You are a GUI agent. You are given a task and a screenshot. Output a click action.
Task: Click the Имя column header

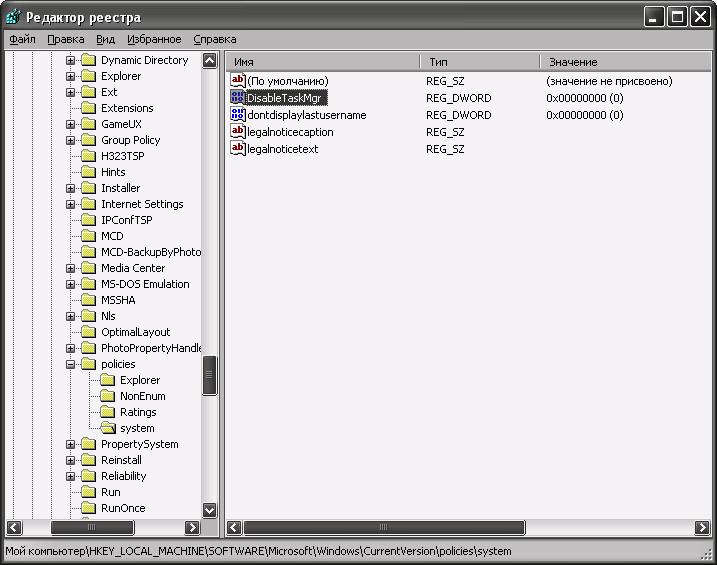click(x=323, y=62)
